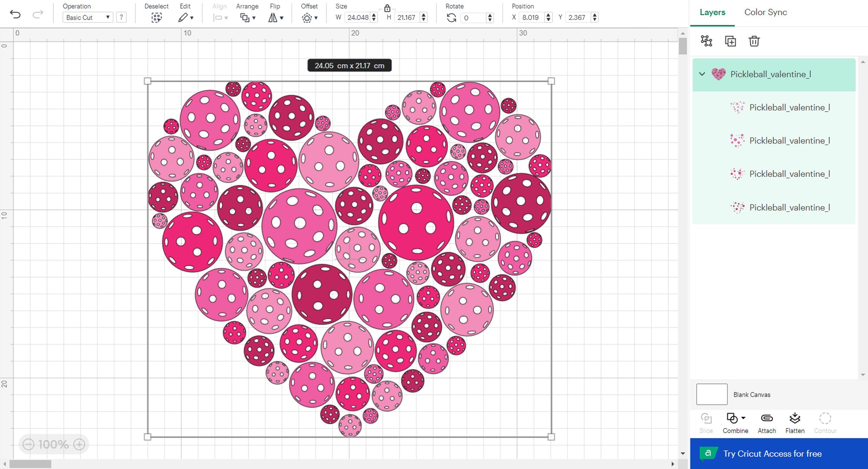The width and height of the screenshot is (868, 469).
Task: Open the Offset tool icon
Action: click(x=307, y=17)
